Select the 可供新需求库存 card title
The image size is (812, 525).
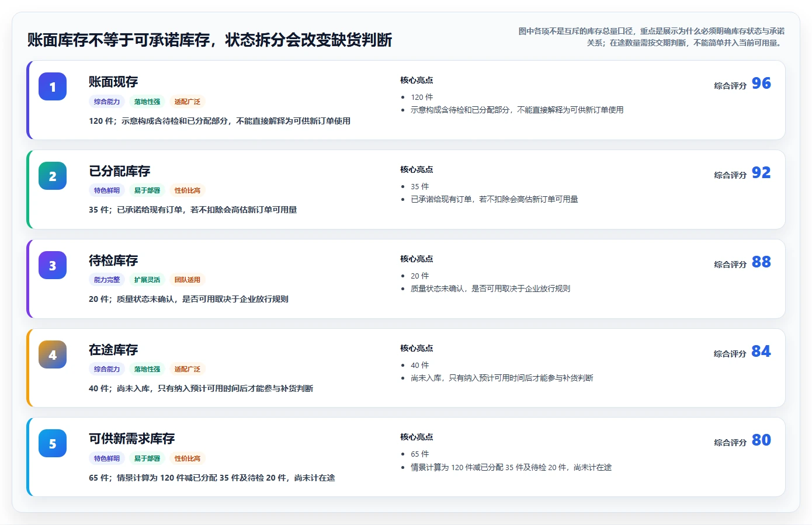(x=132, y=439)
